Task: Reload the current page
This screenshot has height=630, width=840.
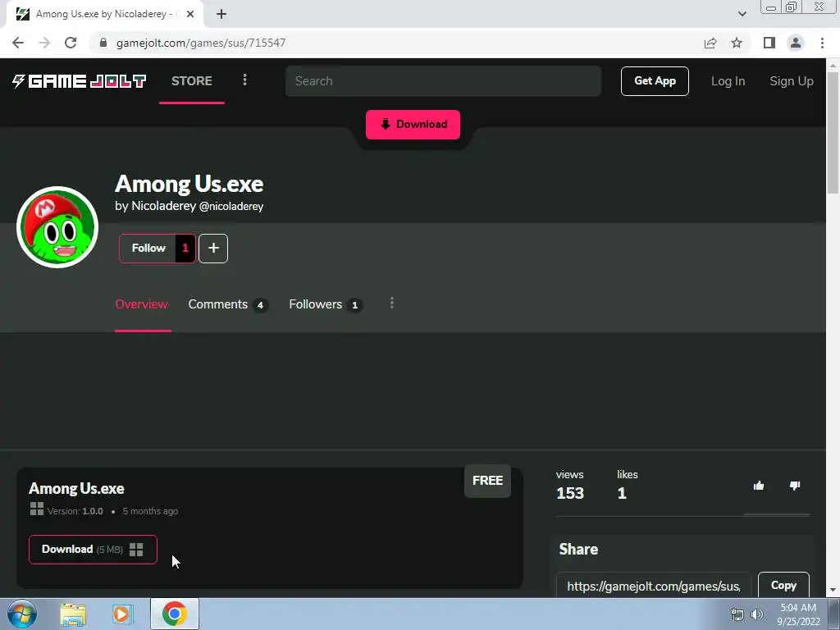Action: click(71, 43)
